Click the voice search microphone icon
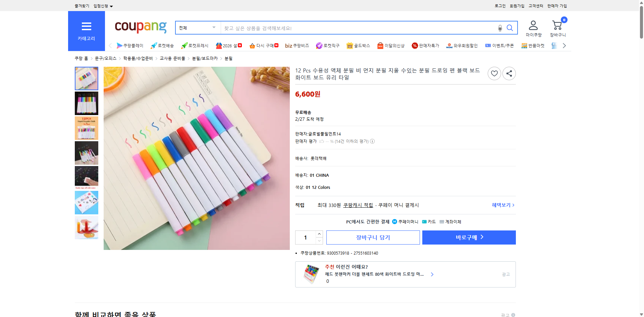The width and height of the screenshot is (644, 317). pos(499,28)
